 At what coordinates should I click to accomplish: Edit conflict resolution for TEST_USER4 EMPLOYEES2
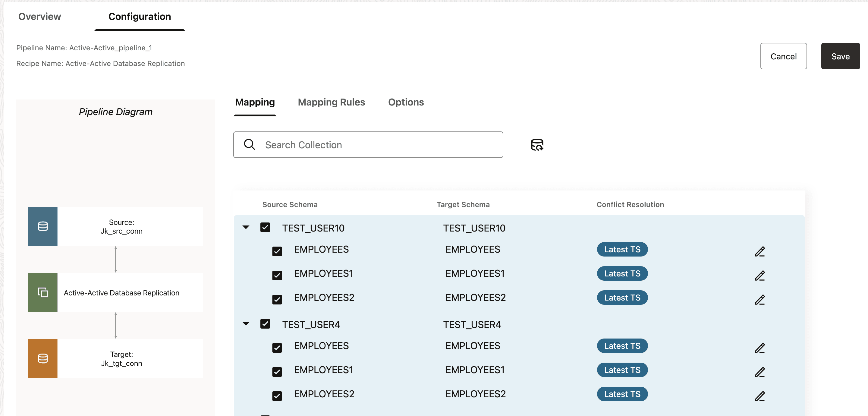tap(759, 396)
